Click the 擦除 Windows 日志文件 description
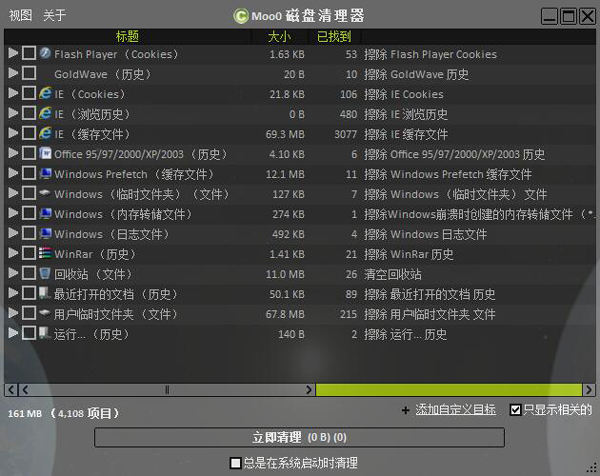Image resolution: width=600 pixels, height=476 pixels. pos(426,234)
